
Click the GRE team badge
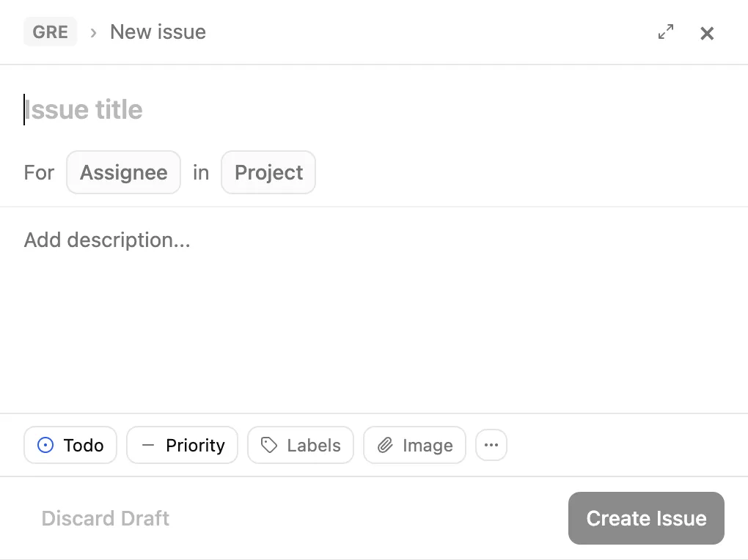[50, 32]
